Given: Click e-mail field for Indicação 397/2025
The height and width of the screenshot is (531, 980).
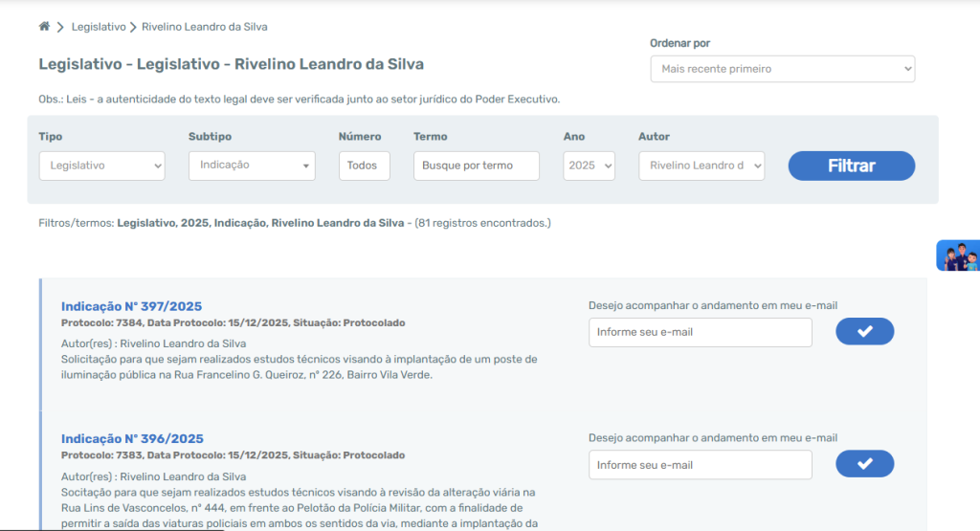Looking at the screenshot, I should point(700,332).
